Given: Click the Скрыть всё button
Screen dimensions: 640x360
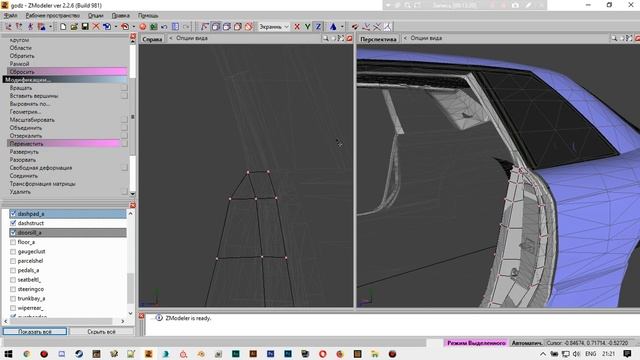Looking at the screenshot, I should pyautogui.click(x=101, y=331).
